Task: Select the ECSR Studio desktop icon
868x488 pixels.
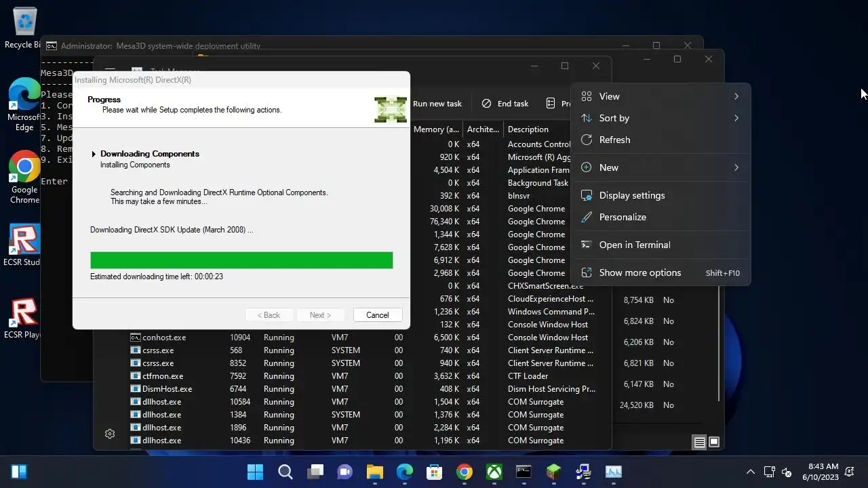Action: point(24,244)
